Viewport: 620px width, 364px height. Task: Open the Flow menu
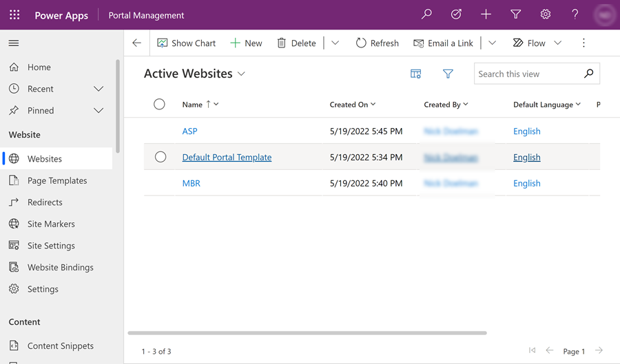(x=537, y=43)
